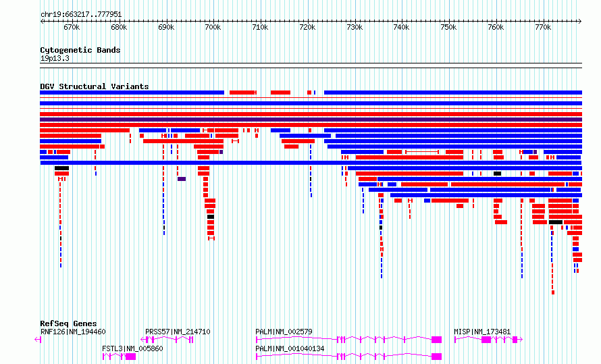Select the RefSeq Genes track title
This screenshot has height=364, width=601.
(68, 323)
